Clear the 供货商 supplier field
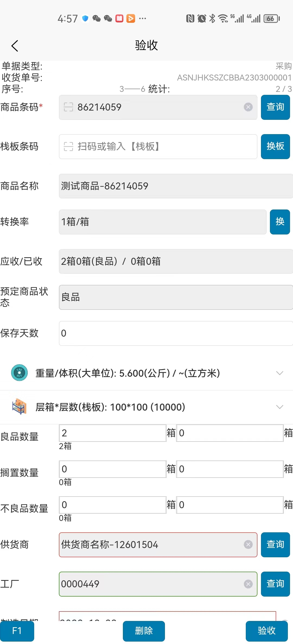 coord(248,545)
